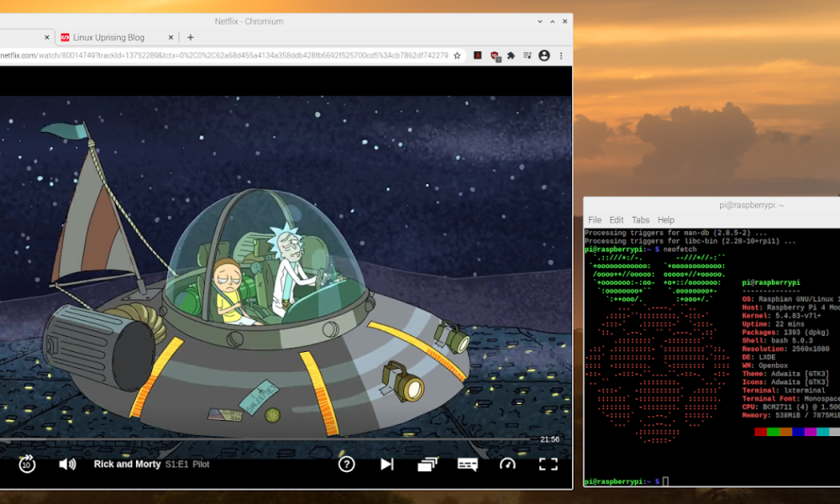Click the 'Theme: Adwaita [GTK3]' line
Screen dimensions: 840x504
pos(785,374)
